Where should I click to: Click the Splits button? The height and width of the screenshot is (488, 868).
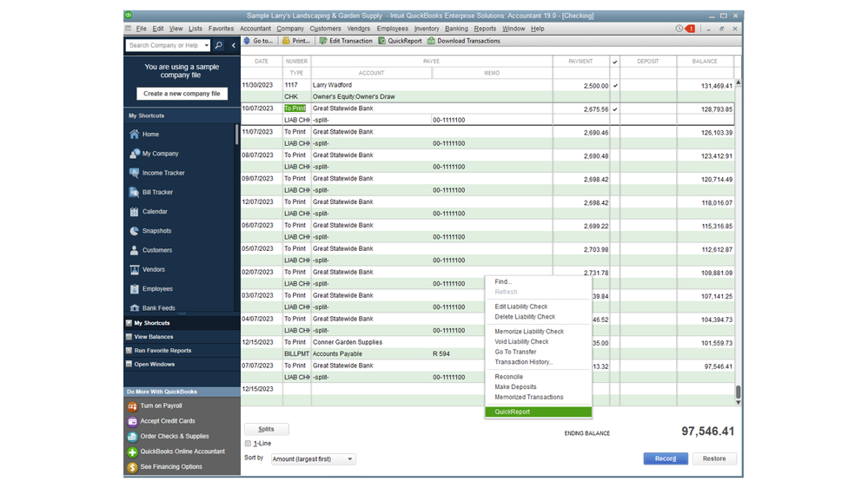pos(266,429)
